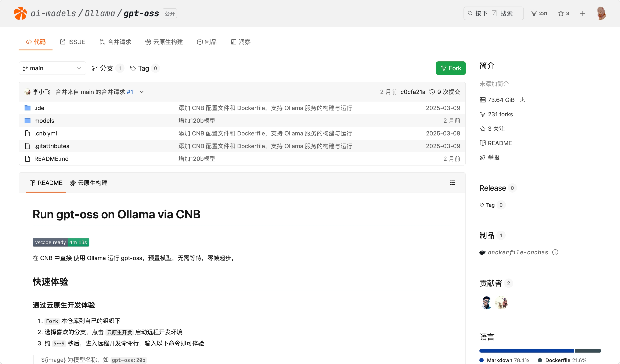
Task: Open the 洞察 insights tab
Action: [x=241, y=42]
